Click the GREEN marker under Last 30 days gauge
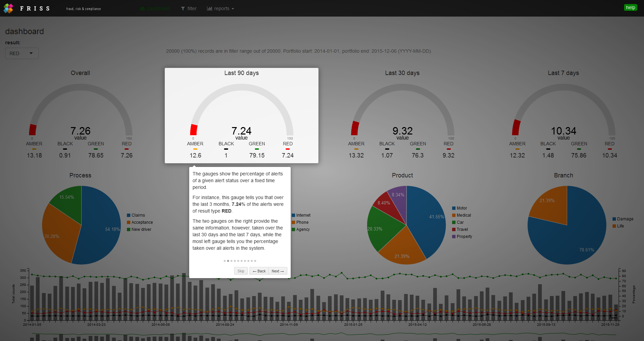Screen dimensions: 644x341 418,149
